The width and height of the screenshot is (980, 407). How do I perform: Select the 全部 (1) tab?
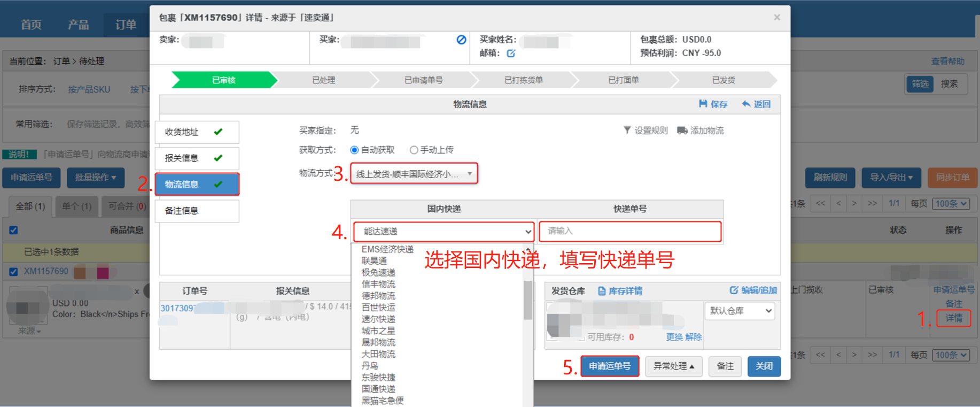tap(30, 206)
